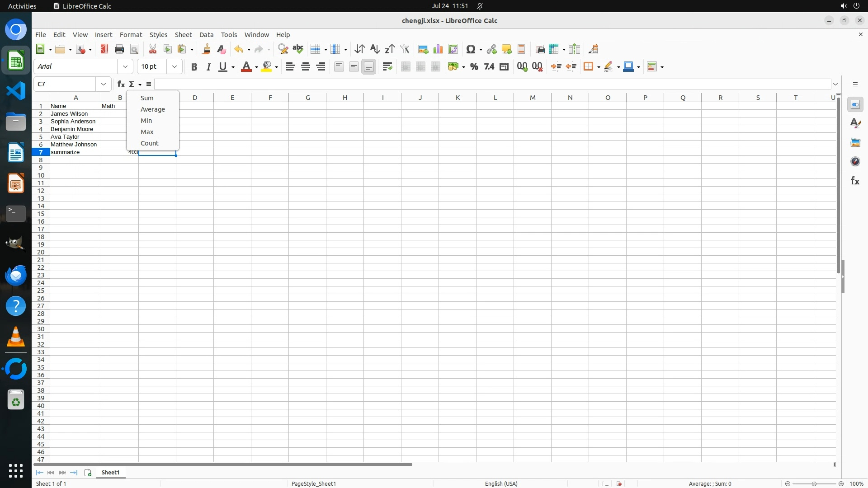This screenshot has height=488, width=868.
Task: Toggle Wrap Text button
Action: coord(387,67)
